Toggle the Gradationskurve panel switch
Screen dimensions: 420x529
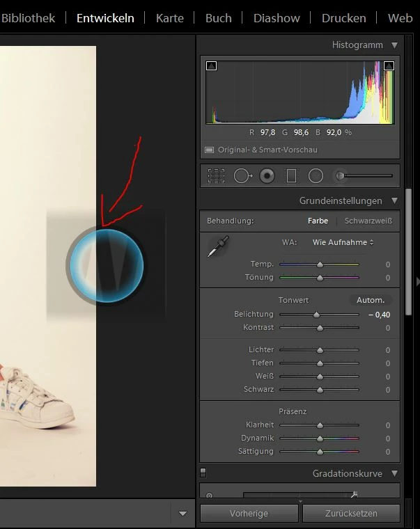(x=203, y=473)
